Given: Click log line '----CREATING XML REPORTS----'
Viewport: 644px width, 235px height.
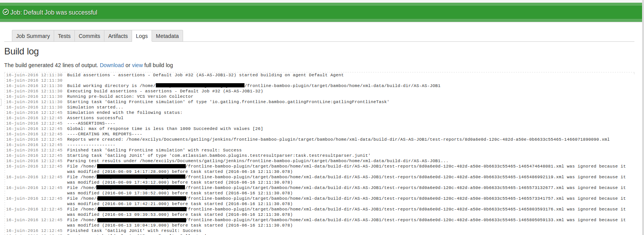Looking at the screenshot, I should (104, 134).
